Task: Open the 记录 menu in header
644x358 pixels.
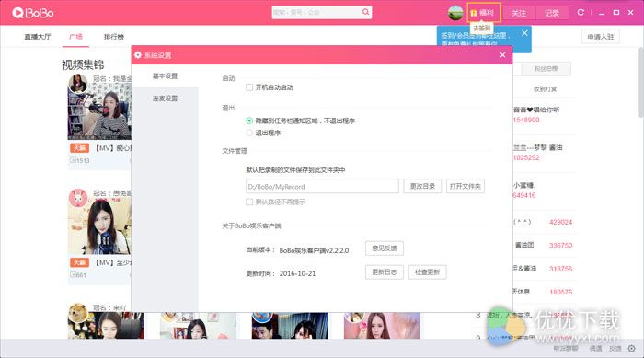Action: [552, 13]
